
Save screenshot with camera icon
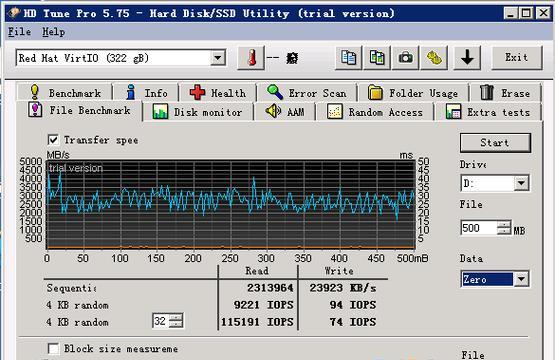pos(405,58)
